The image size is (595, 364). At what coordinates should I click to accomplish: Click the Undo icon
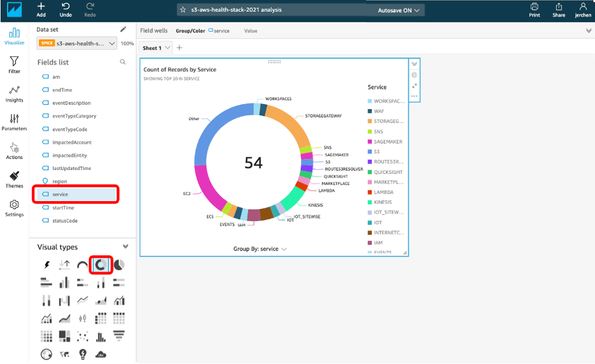66,10
